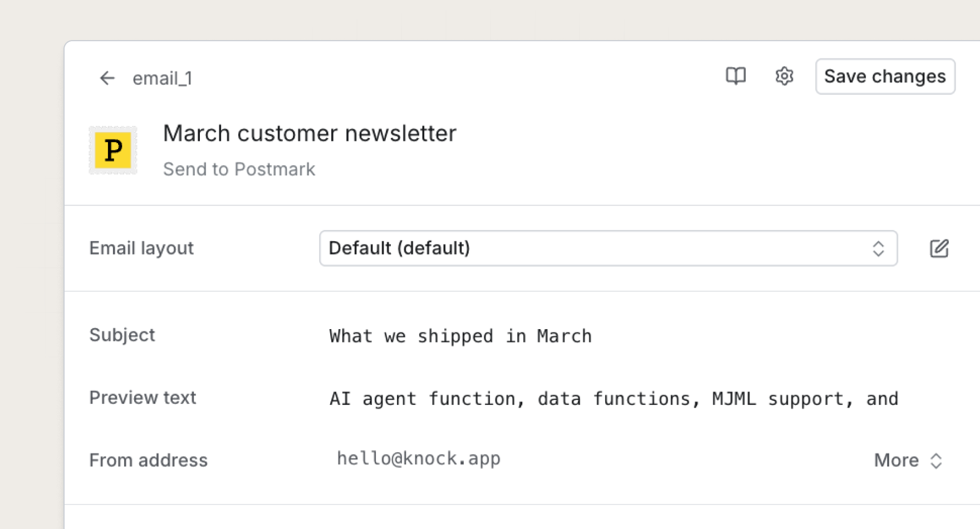Click the email_1 step name
The width and height of the screenshot is (980, 529).
(x=162, y=79)
